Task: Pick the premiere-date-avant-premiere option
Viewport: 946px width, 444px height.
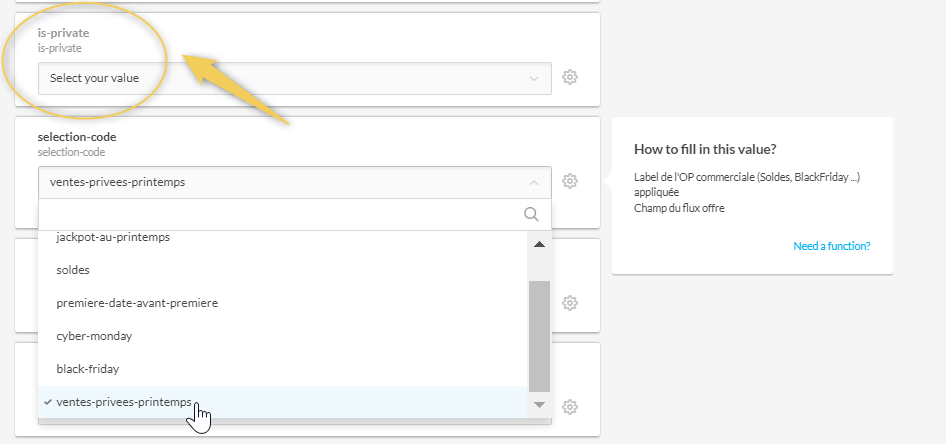Action: tap(137, 302)
